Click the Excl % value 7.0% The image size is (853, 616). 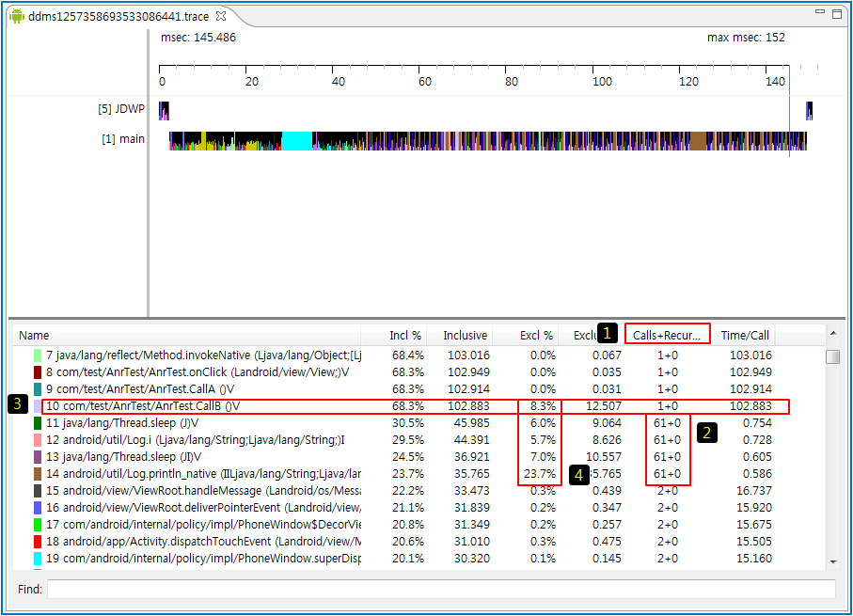pyautogui.click(x=543, y=456)
